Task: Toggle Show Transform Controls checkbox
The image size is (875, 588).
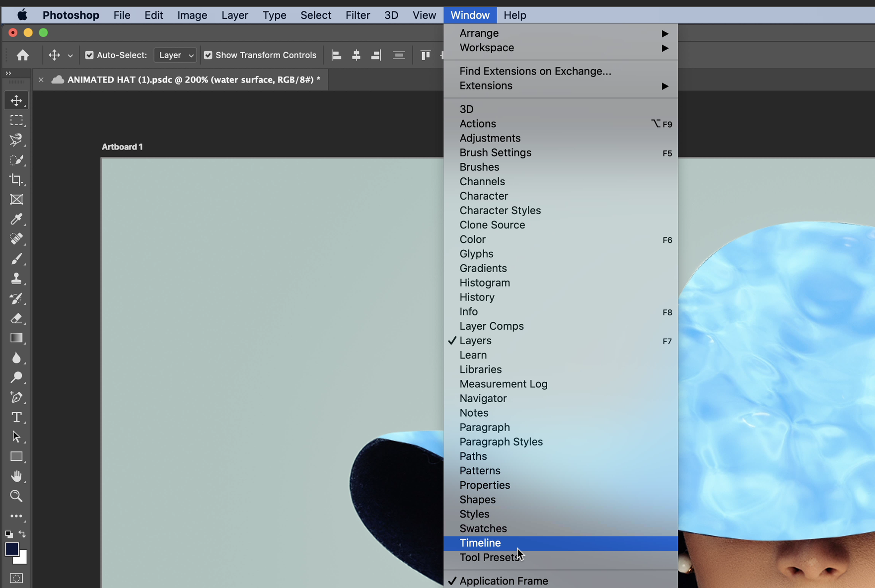Action: click(x=208, y=55)
